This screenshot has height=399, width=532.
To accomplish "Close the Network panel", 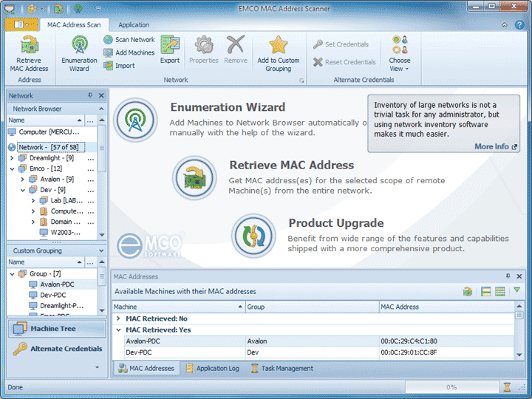I will (x=101, y=95).
